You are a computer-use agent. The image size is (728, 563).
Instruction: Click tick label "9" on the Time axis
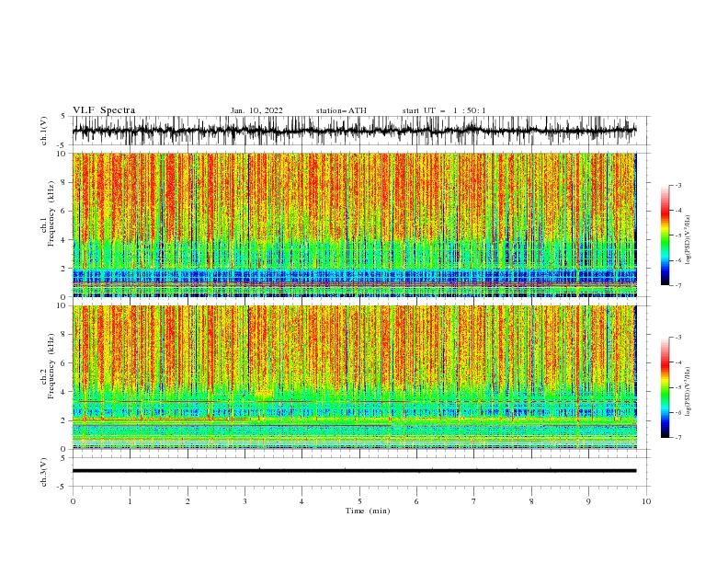pos(588,501)
